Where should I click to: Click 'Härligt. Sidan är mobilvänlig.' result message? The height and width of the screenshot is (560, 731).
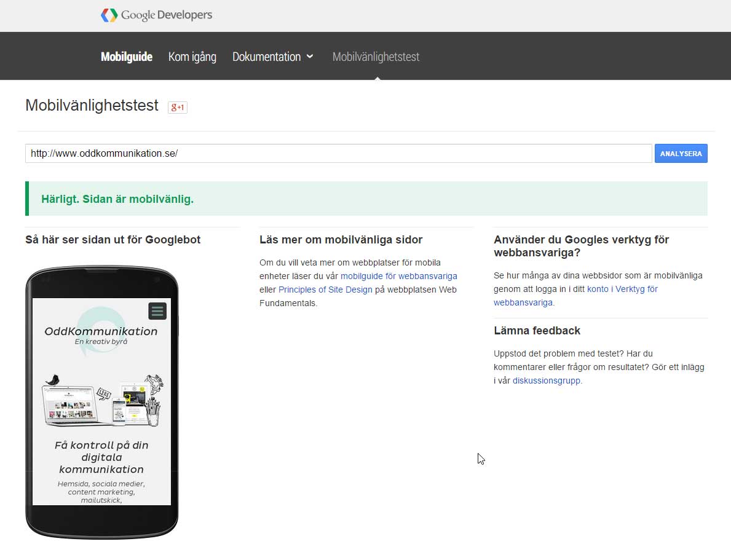click(x=117, y=199)
